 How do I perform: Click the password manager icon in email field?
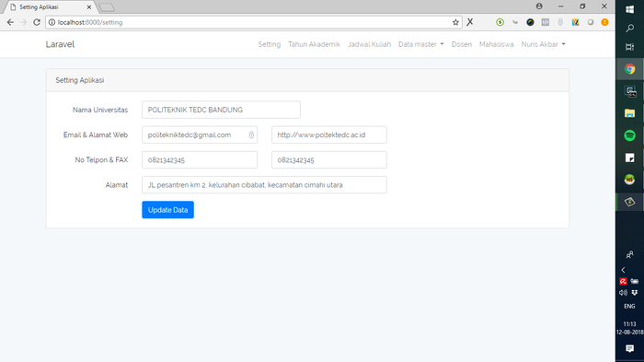coord(251,134)
